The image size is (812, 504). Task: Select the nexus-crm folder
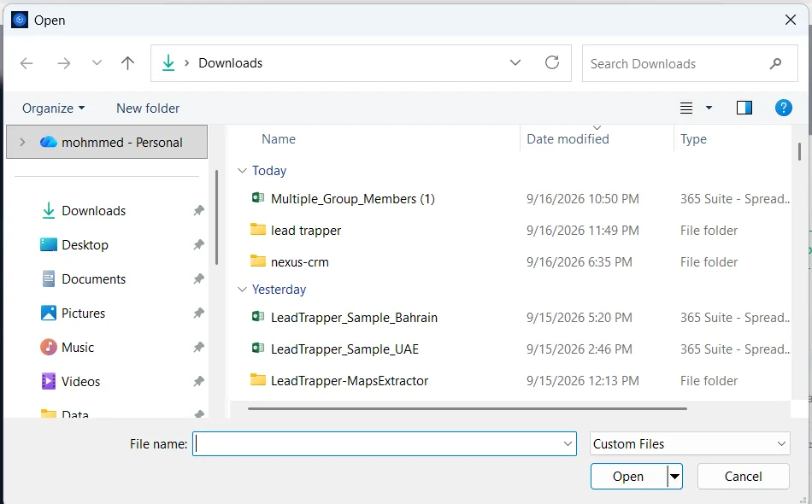pos(299,262)
